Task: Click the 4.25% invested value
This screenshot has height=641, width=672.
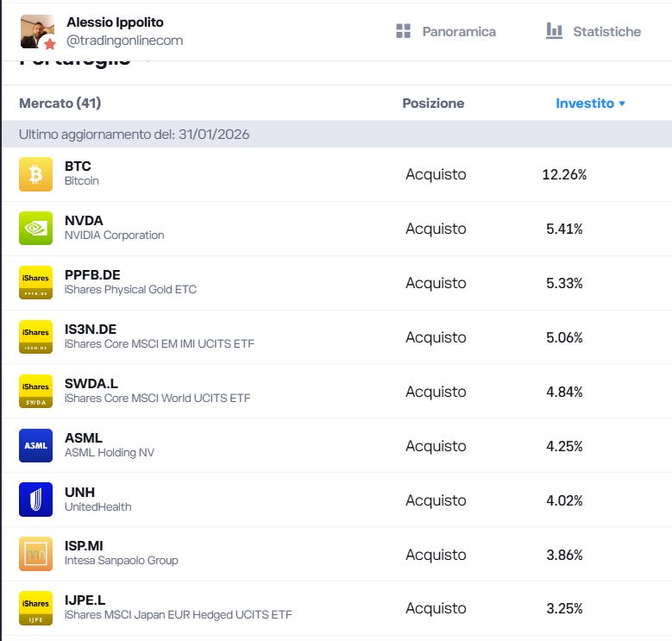Action: point(564,447)
